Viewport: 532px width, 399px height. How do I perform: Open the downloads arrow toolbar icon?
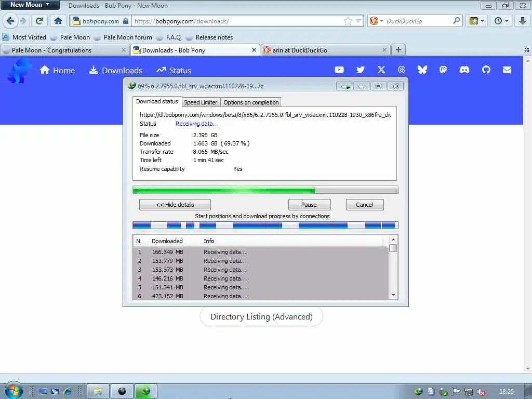pos(523,21)
